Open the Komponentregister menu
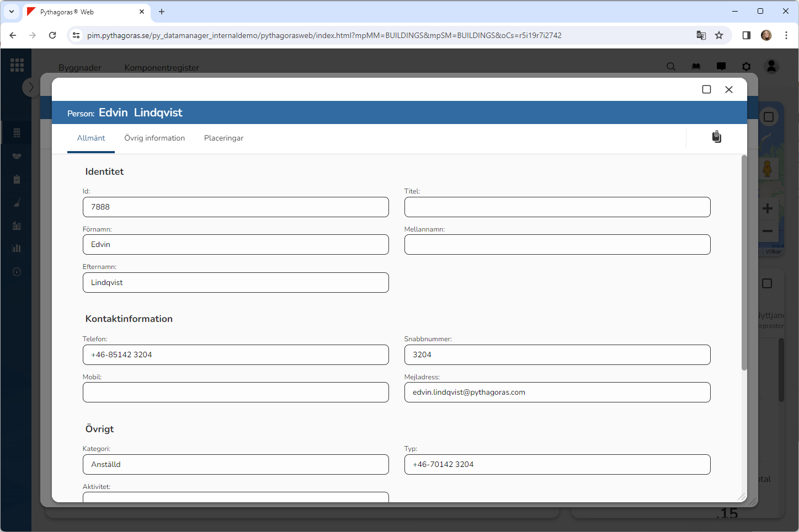Screen dimensions: 799x532 tap(162, 68)
